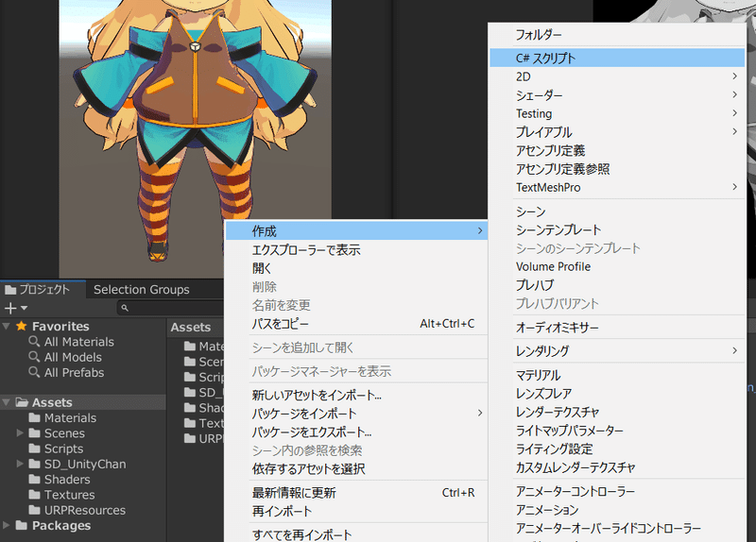The image size is (756, 542).
Task: Expand the レンダリング submenu
Action: 617,351
